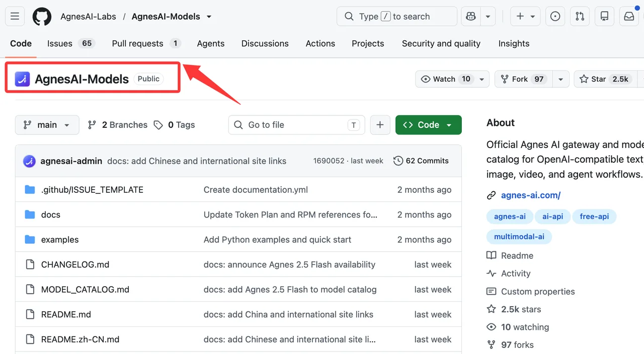Screen dimensions: 644x354
Task: View the 97 forks link
Action: click(x=510, y=345)
